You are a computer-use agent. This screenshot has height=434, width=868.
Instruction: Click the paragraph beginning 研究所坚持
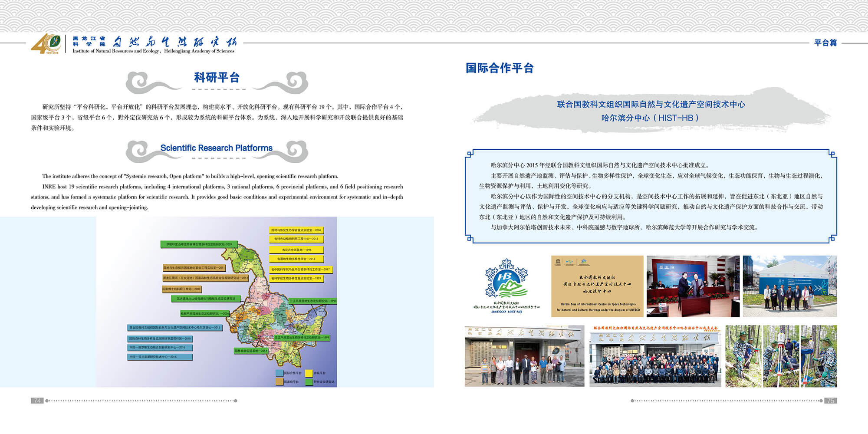pyautogui.click(x=217, y=117)
